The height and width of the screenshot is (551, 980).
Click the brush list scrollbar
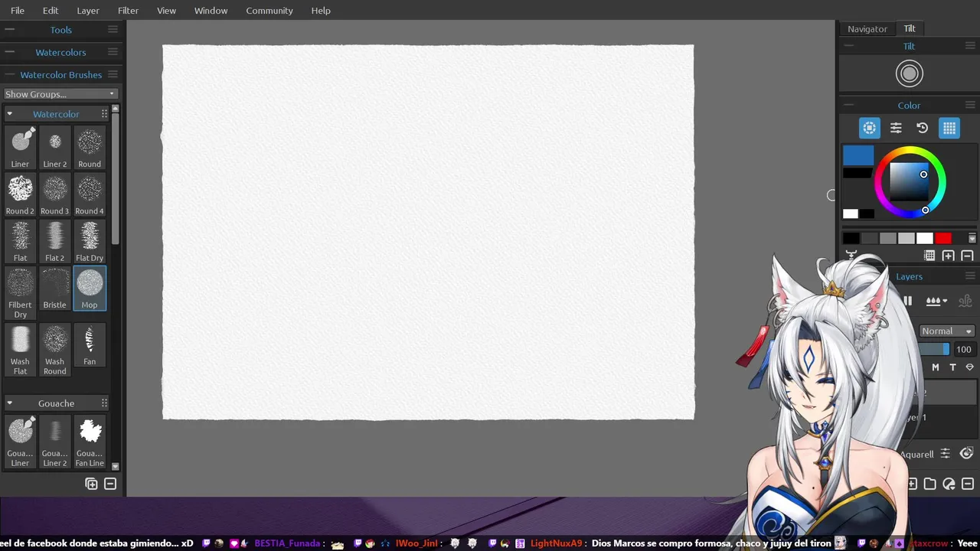click(x=116, y=178)
